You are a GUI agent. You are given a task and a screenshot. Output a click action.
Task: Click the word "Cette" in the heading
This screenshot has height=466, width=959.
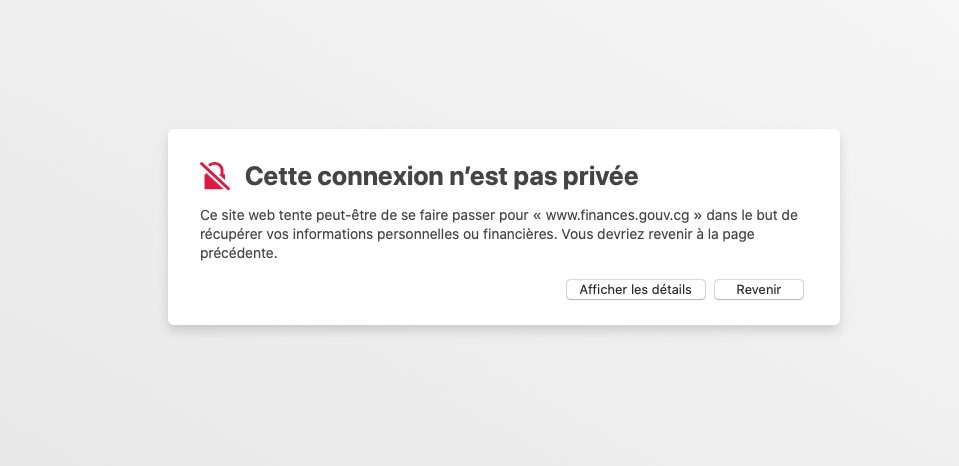(x=273, y=177)
